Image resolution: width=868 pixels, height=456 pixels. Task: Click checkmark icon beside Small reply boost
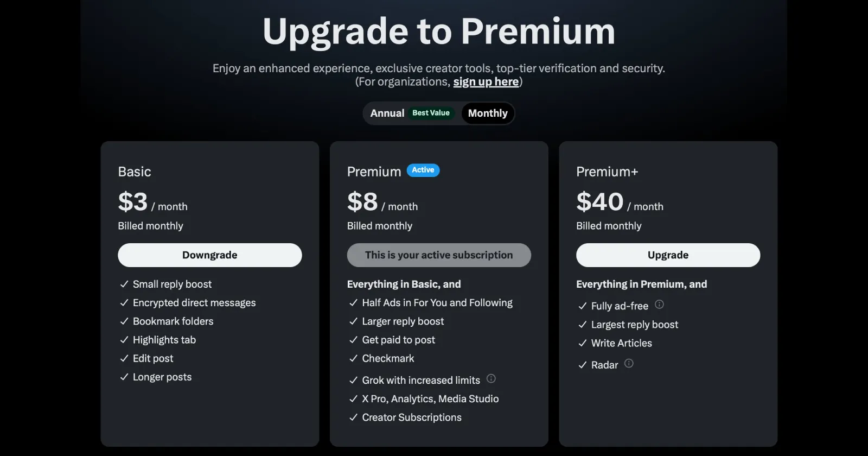(x=124, y=284)
